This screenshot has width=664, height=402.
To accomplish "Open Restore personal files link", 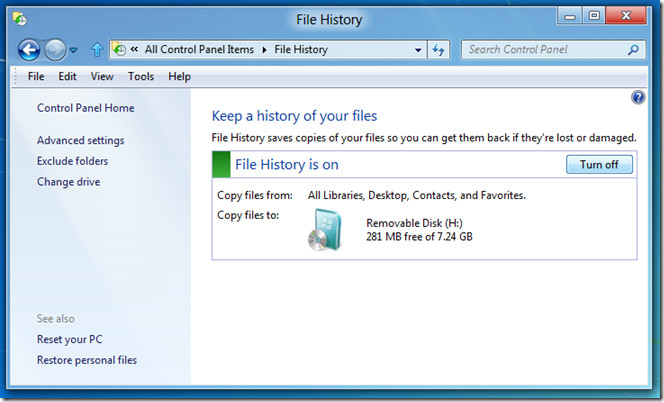I will 87,360.
